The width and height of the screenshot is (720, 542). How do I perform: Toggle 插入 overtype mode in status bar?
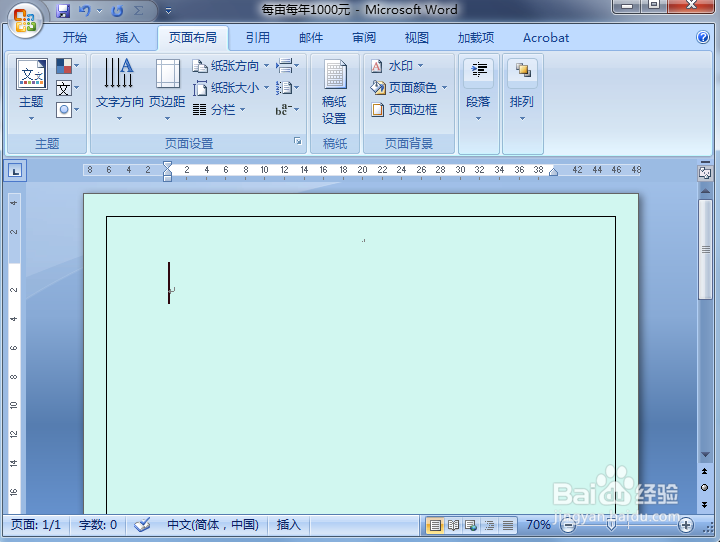(x=288, y=525)
